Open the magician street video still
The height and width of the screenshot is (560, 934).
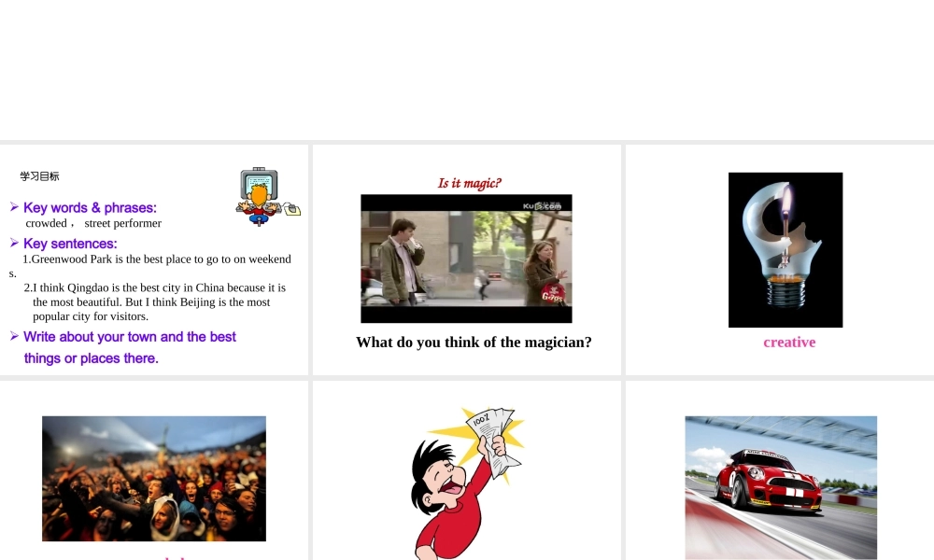pos(466,259)
